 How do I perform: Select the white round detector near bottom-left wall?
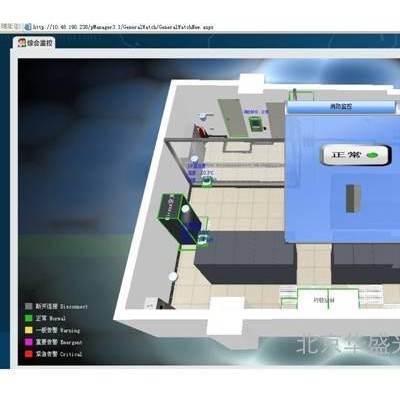(173, 276)
